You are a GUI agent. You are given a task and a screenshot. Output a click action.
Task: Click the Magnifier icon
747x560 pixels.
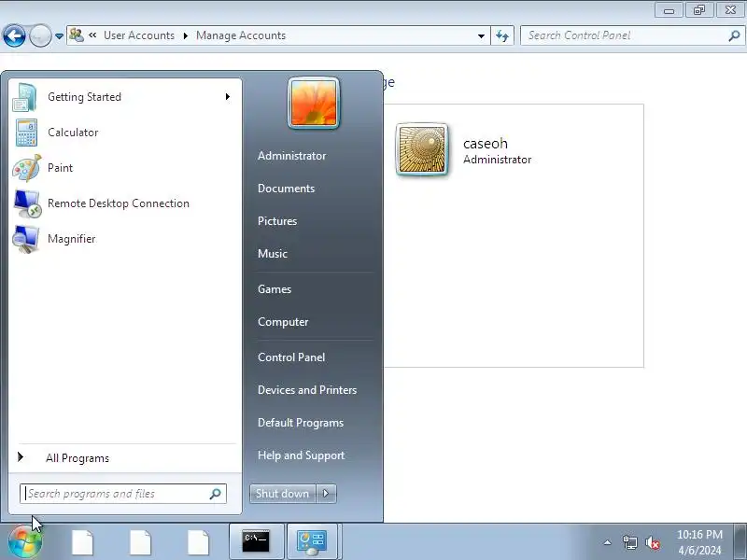click(26, 239)
